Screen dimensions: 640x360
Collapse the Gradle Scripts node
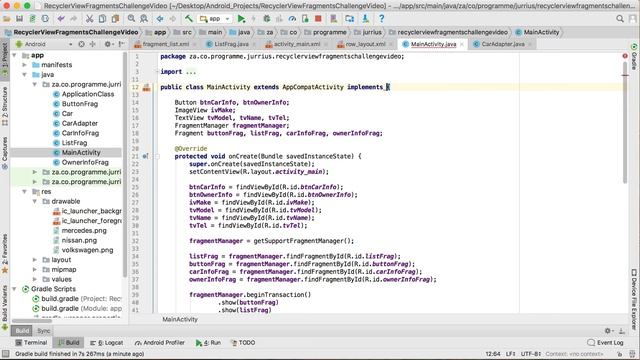pyautogui.click(x=15, y=289)
